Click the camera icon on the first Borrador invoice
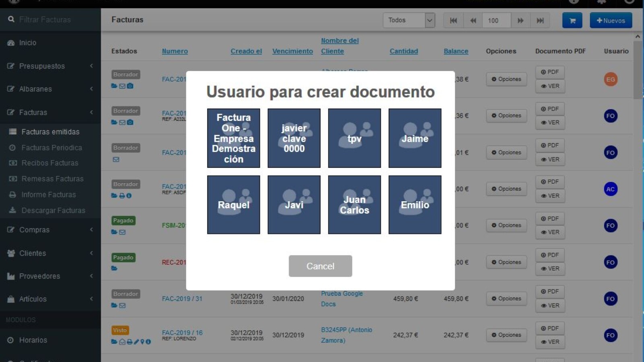Image resolution: width=644 pixels, height=362 pixels. tap(130, 86)
